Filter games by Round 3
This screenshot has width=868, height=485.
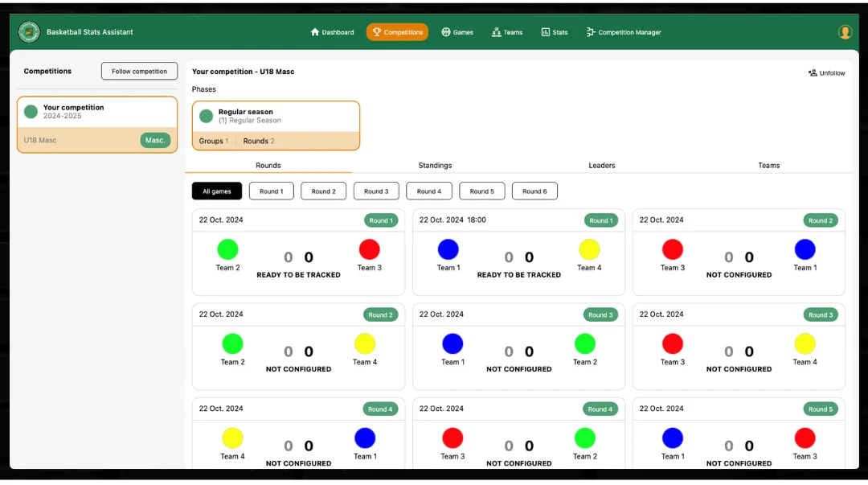[376, 191]
